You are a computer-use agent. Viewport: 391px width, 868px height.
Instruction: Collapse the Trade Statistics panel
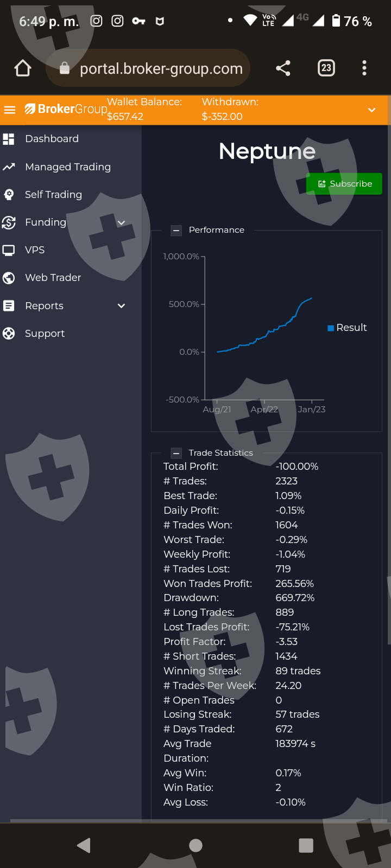coord(176,453)
